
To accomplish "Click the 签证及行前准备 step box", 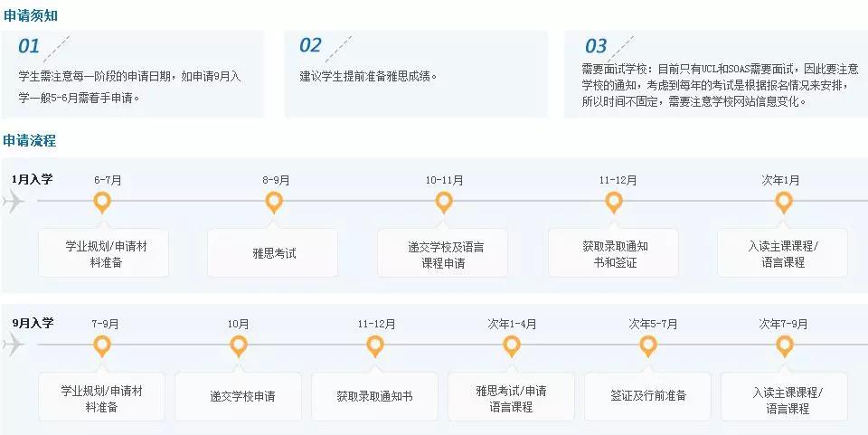I will [647, 396].
